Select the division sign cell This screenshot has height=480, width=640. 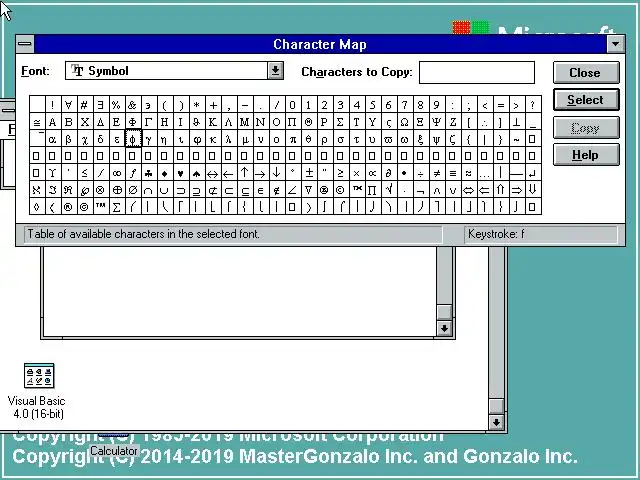420,173
